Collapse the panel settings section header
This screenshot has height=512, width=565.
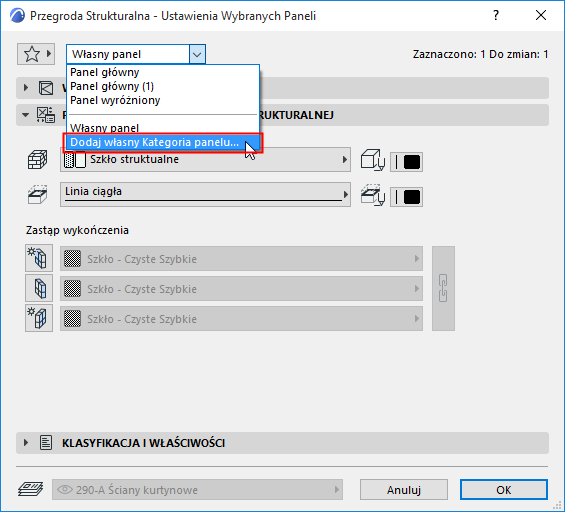(26, 115)
